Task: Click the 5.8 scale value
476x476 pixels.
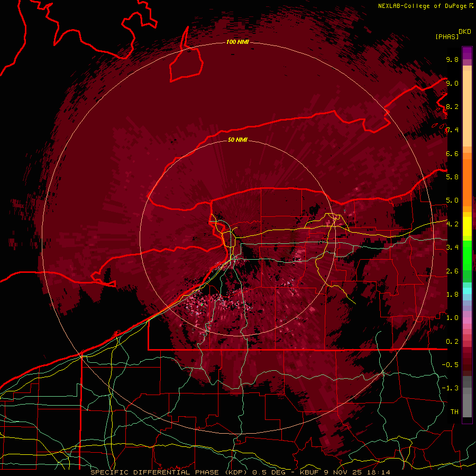Action: 452,177
